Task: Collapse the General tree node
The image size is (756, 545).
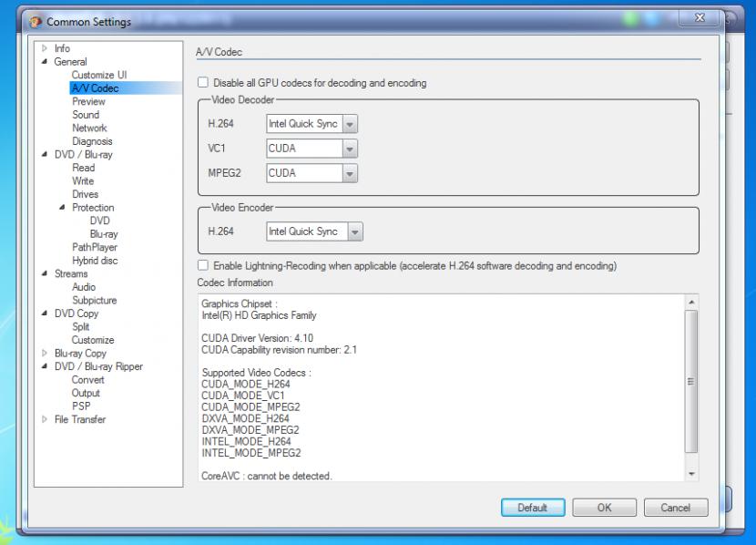Action: (x=45, y=61)
